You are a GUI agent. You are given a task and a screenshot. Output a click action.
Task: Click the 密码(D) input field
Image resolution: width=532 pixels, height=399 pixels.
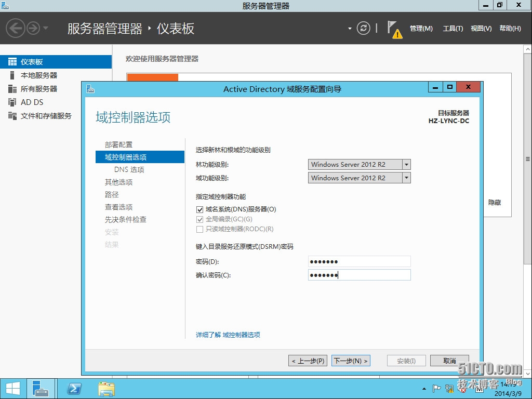(x=360, y=262)
